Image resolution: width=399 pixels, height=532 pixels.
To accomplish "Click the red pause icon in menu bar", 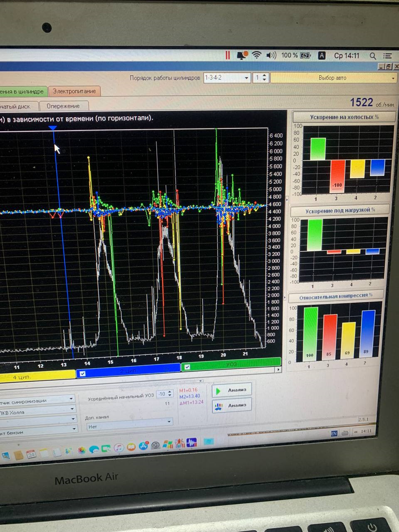I will [x=227, y=55].
